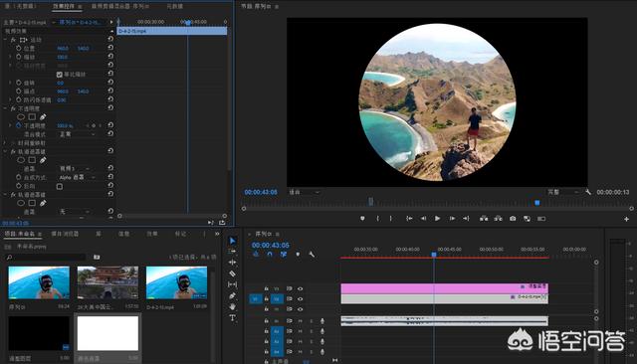Step forward one frame in program monitor
The height and width of the screenshot is (364, 637).
[452, 219]
